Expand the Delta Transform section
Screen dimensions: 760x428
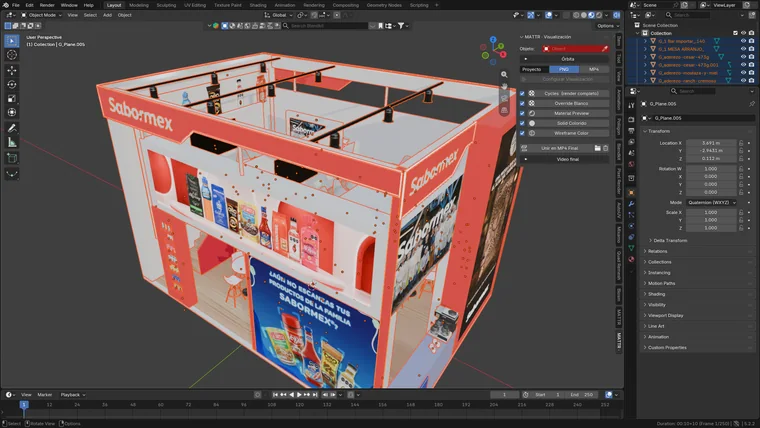[x=669, y=240]
